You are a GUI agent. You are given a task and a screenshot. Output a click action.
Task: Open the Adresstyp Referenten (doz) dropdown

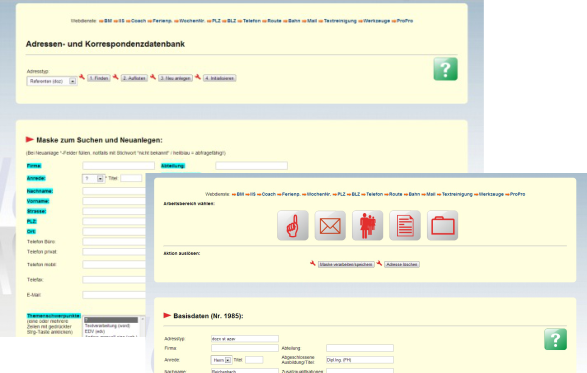click(52, 81)
